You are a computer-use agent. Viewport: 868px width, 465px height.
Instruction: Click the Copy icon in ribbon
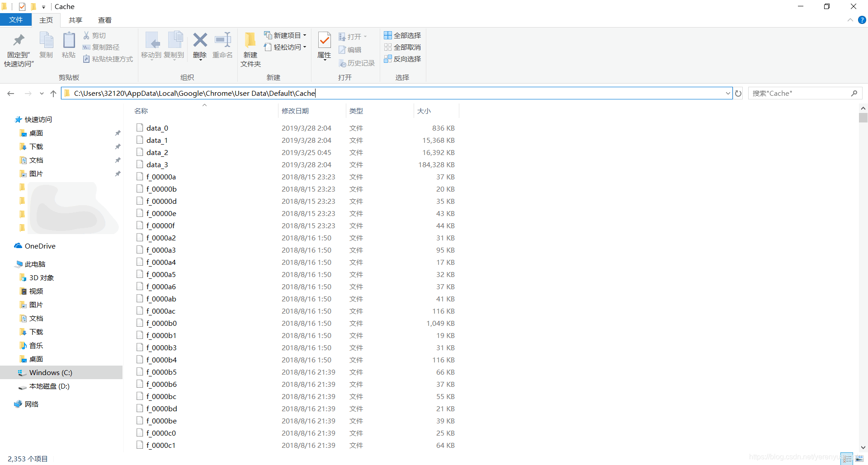(46, 41)
